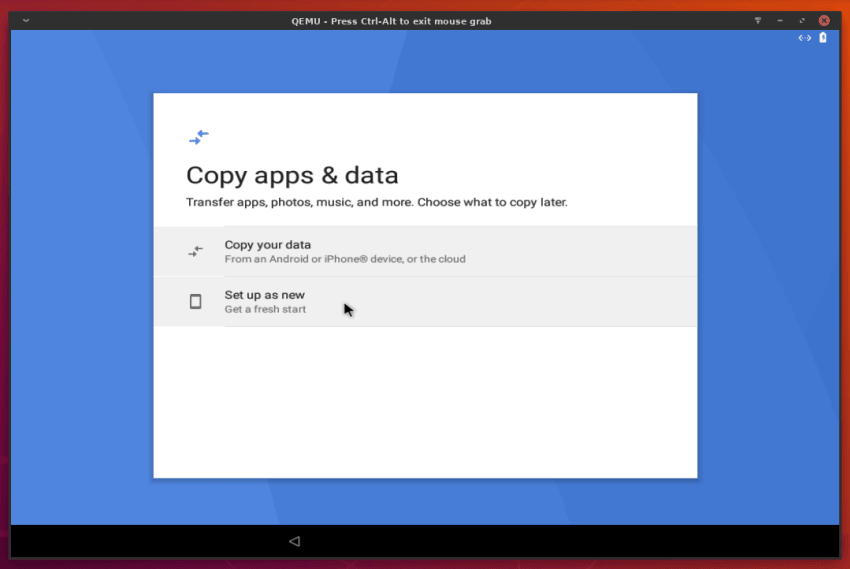Click "From an Android or iPhone® device" description

[x=344, y=259]
